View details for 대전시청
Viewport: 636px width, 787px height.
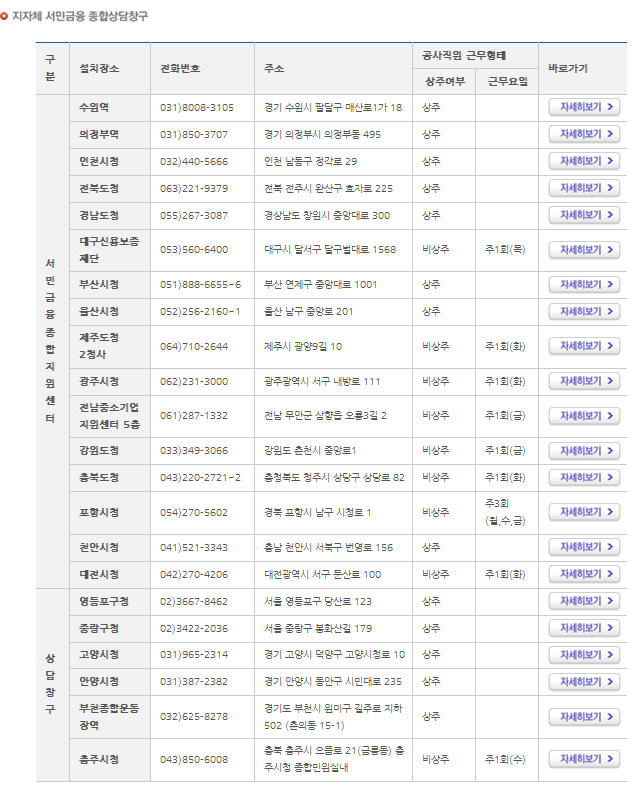pos(584,574)
